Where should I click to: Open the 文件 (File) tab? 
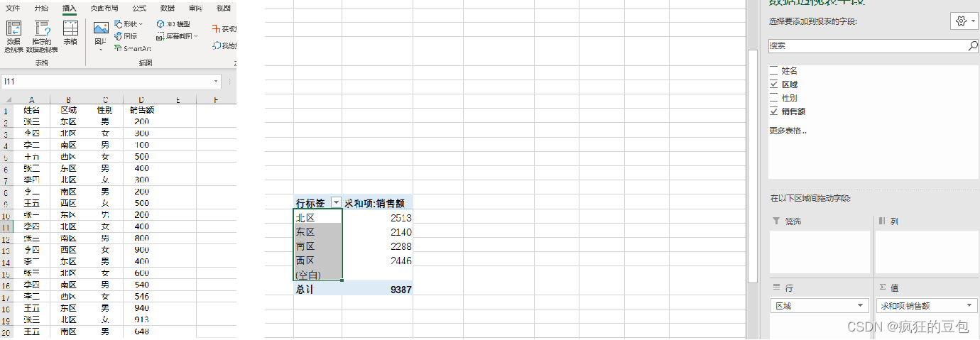click(x=13, y=8)
